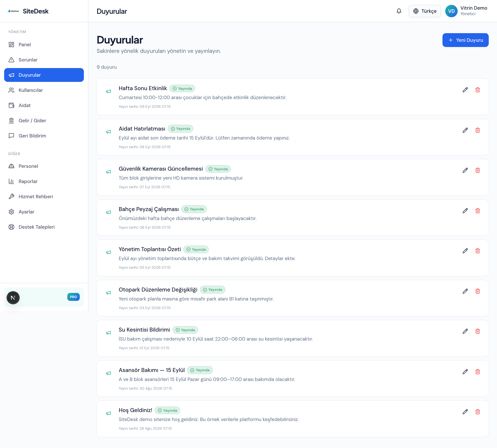Open Destek Talepleri in the sidebar
This screenshot has height=448, width=497.
(x=44, y=227)
